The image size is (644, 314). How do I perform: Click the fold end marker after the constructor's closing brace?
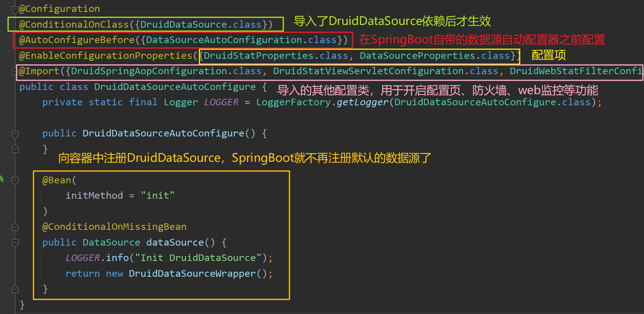point(15,149)
